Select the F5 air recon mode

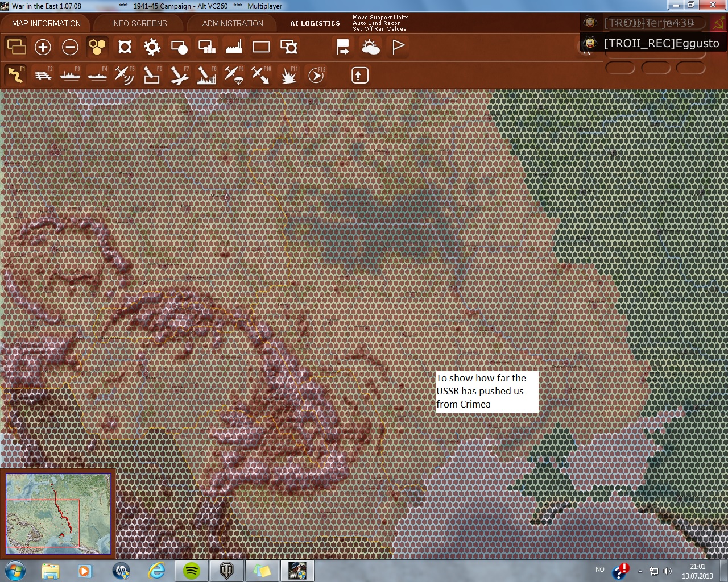pyautogui.click(x=125, y=75)
